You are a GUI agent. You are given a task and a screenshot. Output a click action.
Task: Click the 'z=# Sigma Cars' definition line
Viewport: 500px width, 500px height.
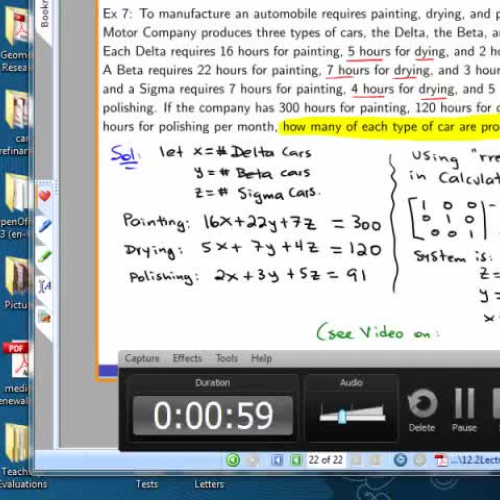257,194
